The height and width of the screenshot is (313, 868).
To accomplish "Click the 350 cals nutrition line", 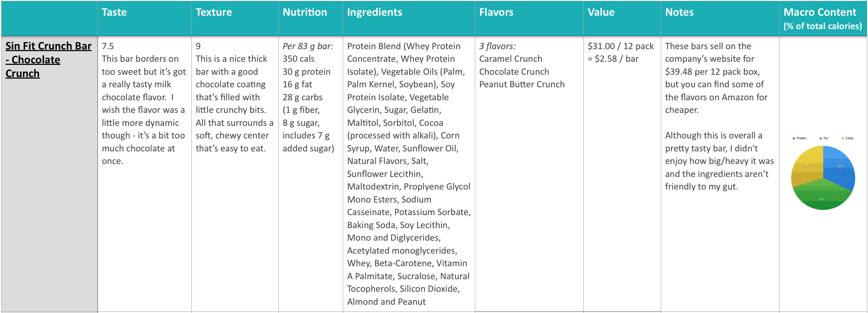I will point(298,59).
